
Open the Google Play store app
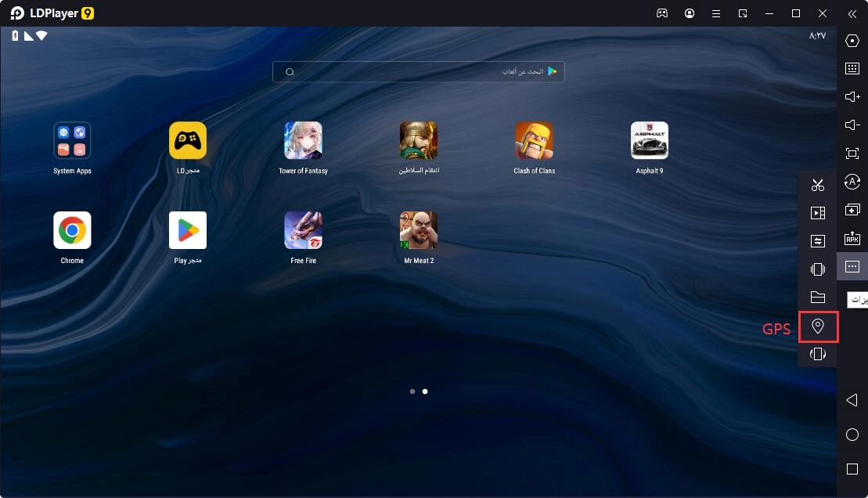188,230
